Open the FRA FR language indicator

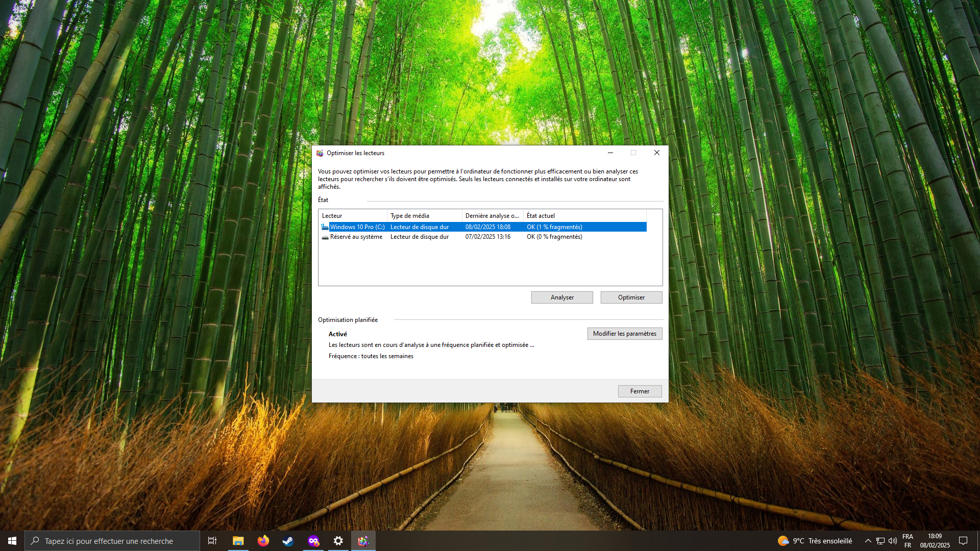point(908,541)
